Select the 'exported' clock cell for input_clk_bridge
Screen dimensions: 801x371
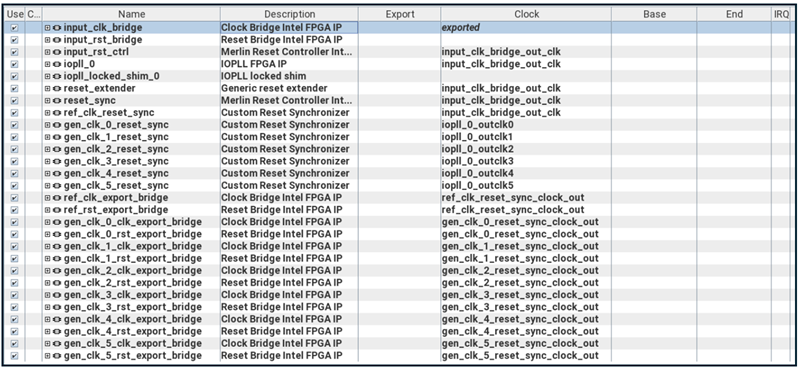(x=526, y=28)
